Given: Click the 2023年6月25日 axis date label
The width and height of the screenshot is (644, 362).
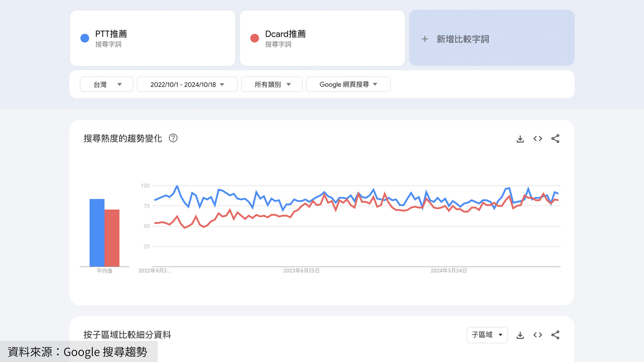Looking at the screenshot, I should point(301,270).
